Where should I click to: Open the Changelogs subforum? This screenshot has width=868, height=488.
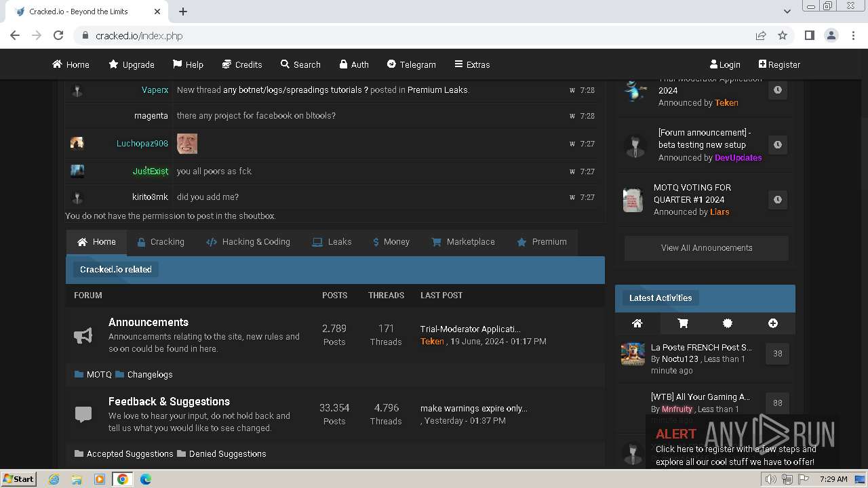click(150, 374)
